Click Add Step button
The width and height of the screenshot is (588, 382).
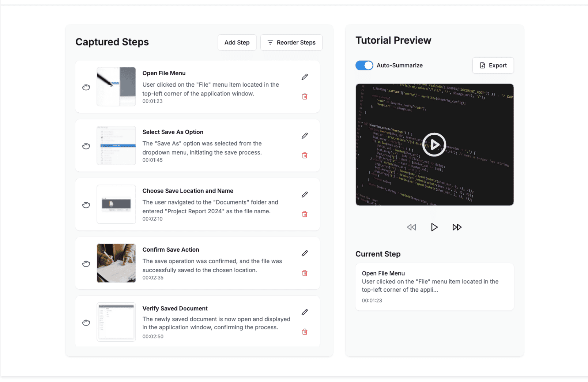tap(237, 43)
